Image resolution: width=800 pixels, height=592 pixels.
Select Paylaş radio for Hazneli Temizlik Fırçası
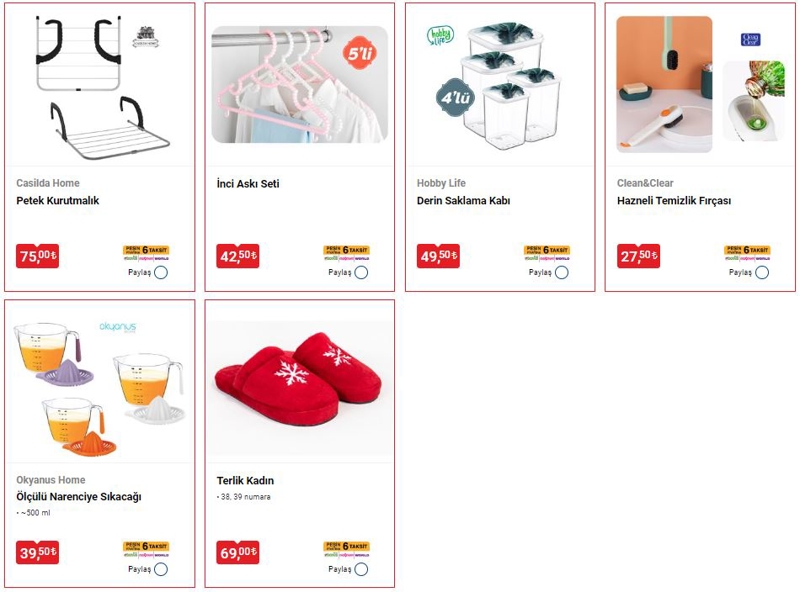pyautogui.click(x=762, y=273)
